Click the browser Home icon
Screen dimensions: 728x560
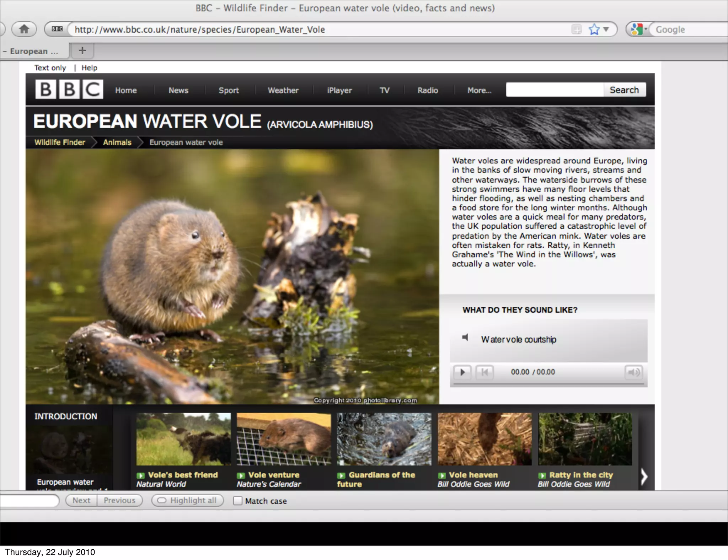point(24,29)
